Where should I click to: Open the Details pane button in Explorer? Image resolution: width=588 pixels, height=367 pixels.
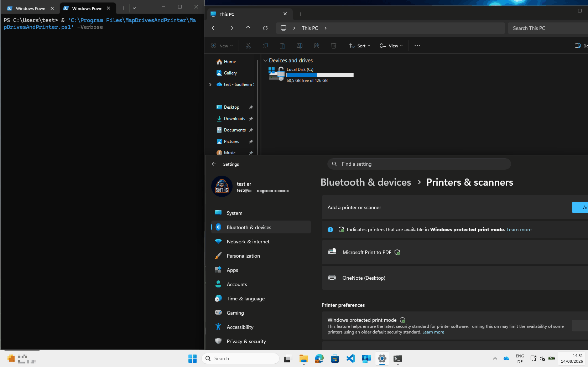point(581,46)
